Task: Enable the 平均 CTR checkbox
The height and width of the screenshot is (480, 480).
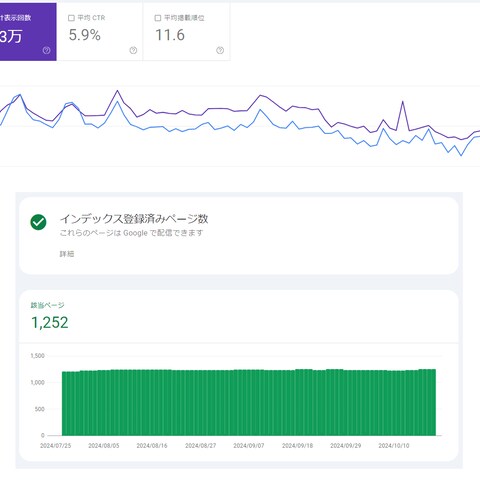Action: (71, 18)
